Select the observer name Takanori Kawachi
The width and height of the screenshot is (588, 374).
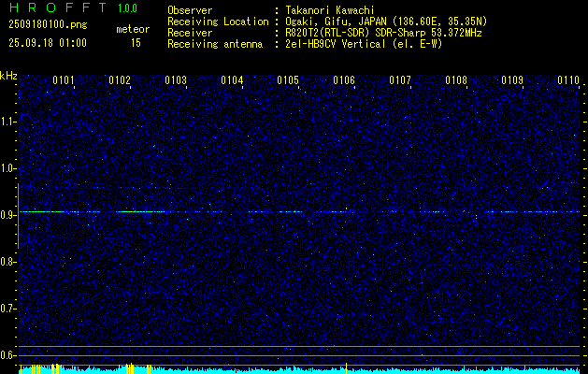coord(330,10)
